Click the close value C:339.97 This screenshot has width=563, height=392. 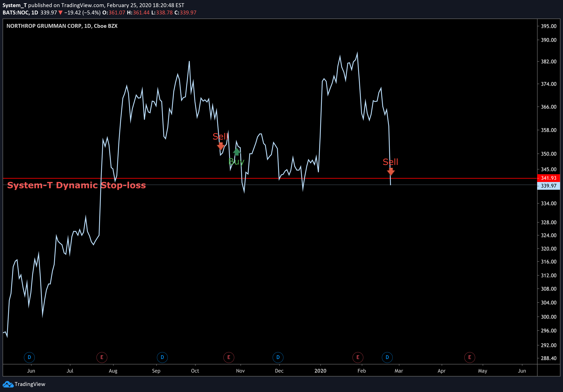(185, 13)
